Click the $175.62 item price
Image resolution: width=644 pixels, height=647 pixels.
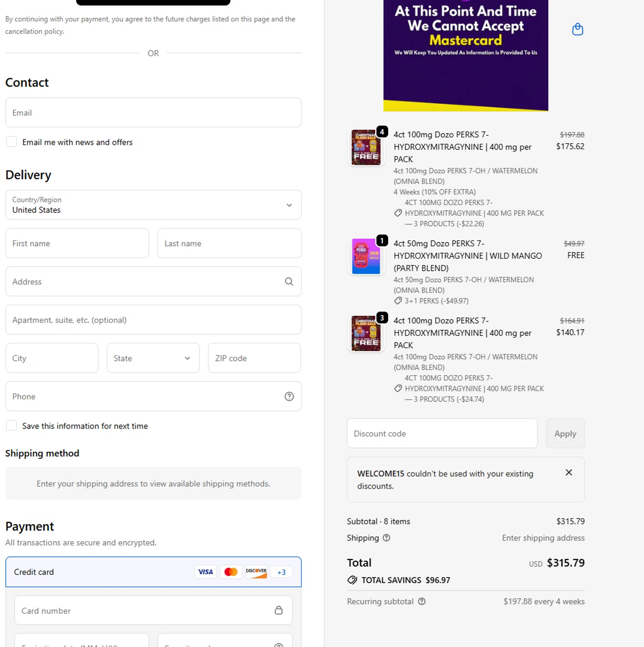[x=570, y=146]
